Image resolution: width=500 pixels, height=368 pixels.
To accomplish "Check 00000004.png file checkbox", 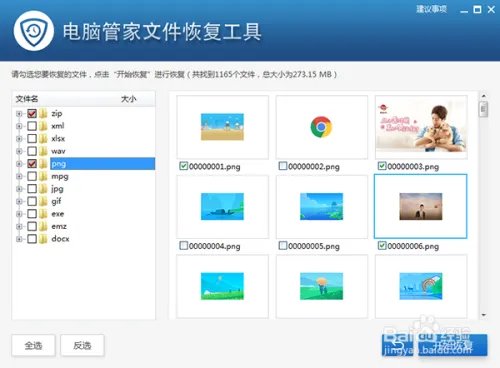I will 183,246.
